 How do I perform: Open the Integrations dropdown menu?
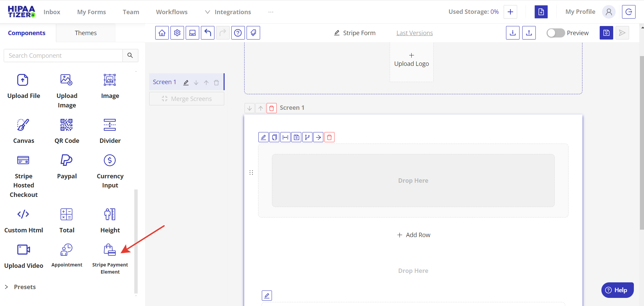pos(228,12)
